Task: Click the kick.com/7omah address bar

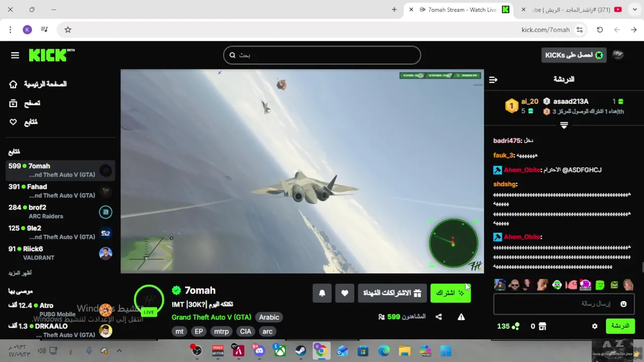Action: [x=546, y=30]
